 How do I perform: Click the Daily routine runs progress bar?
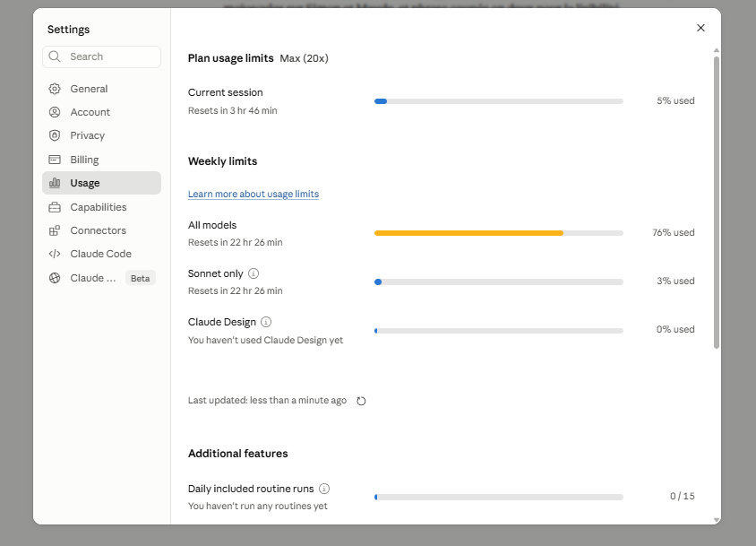(x=499, y=497)
